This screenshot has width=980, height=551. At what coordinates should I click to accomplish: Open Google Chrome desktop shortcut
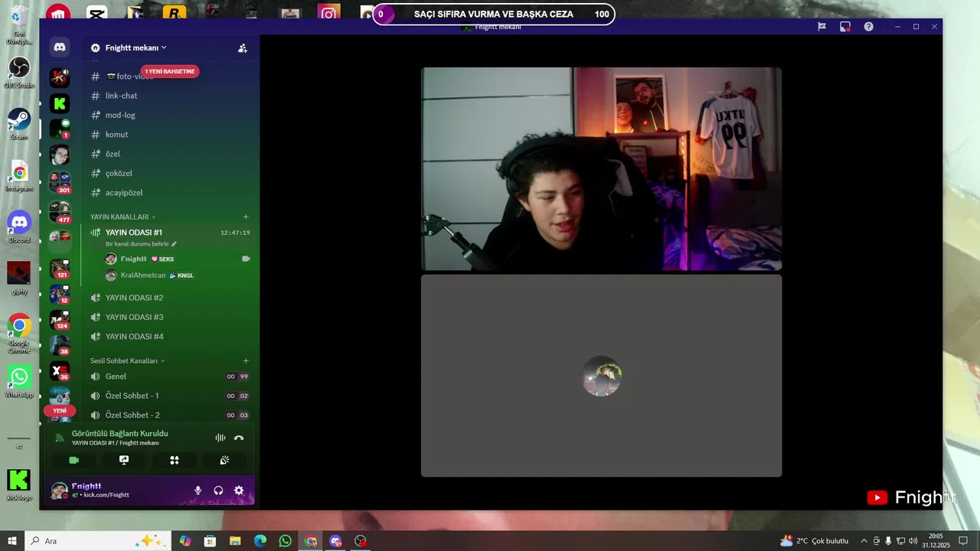coord(19,333)
